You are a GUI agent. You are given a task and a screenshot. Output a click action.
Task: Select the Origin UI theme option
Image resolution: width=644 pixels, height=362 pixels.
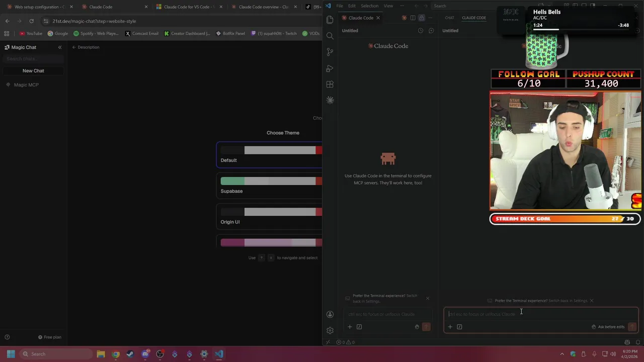tap(269, 217)
